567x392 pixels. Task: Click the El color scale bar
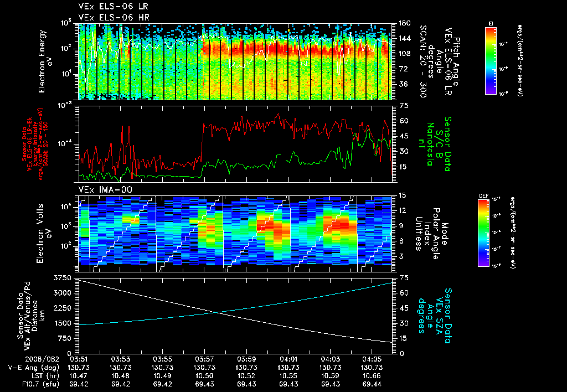pos(491,60)
